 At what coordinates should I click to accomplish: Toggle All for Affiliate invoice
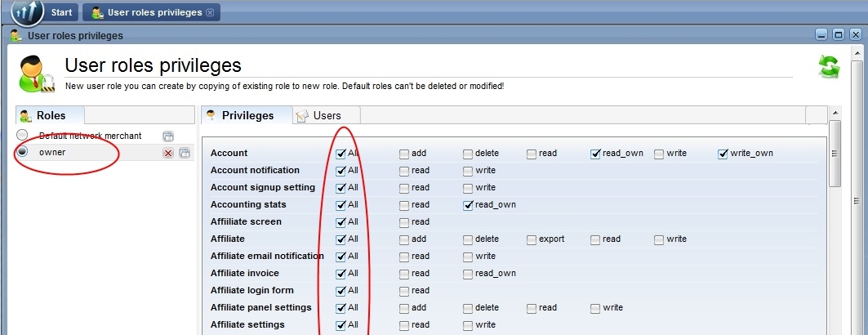[x=341, y=274]
